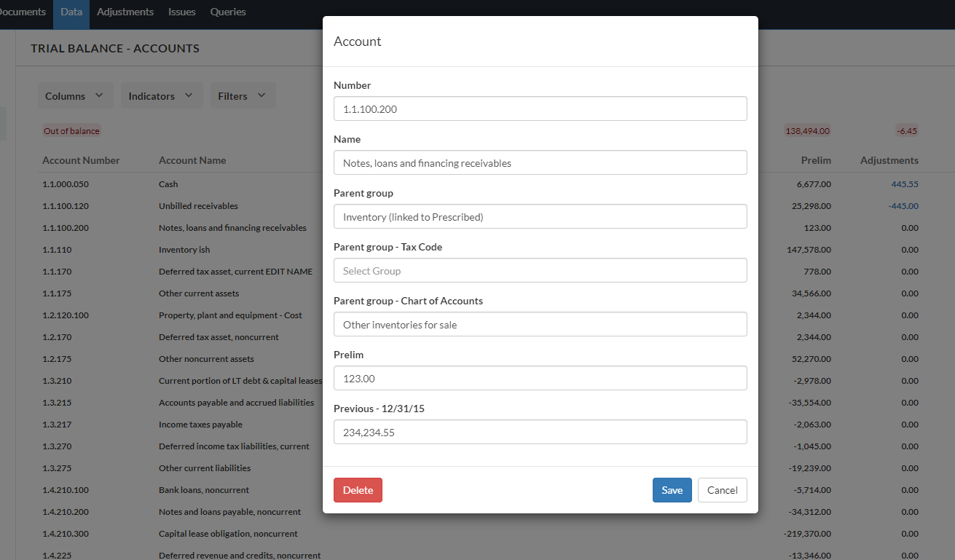Click the account Name field
Screen dimensions: 955x560
point(541,162)
